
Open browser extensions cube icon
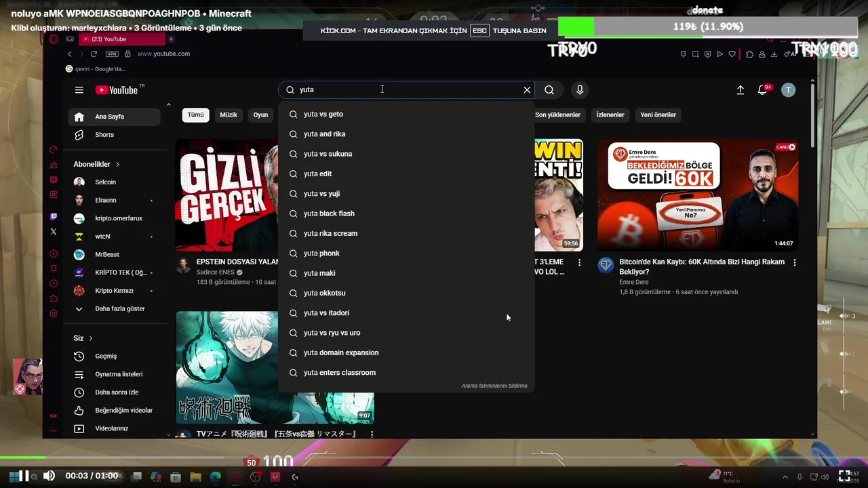click(749, 54)
